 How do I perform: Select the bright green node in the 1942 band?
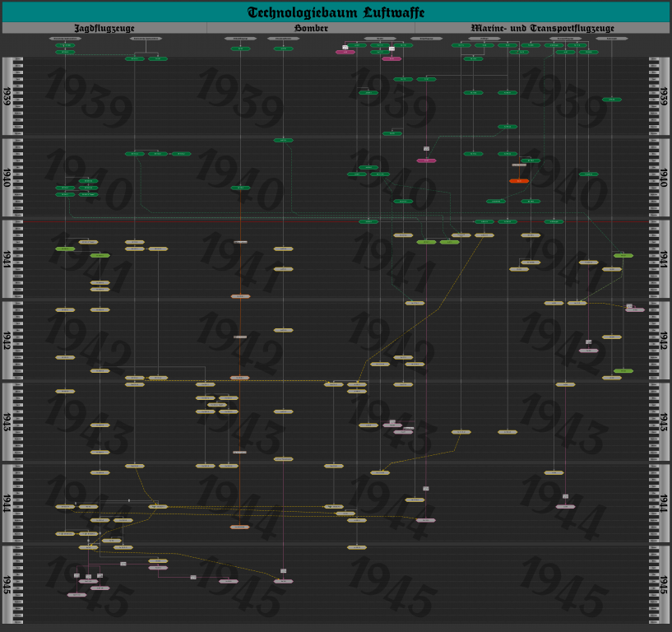[x=623, y=371]
